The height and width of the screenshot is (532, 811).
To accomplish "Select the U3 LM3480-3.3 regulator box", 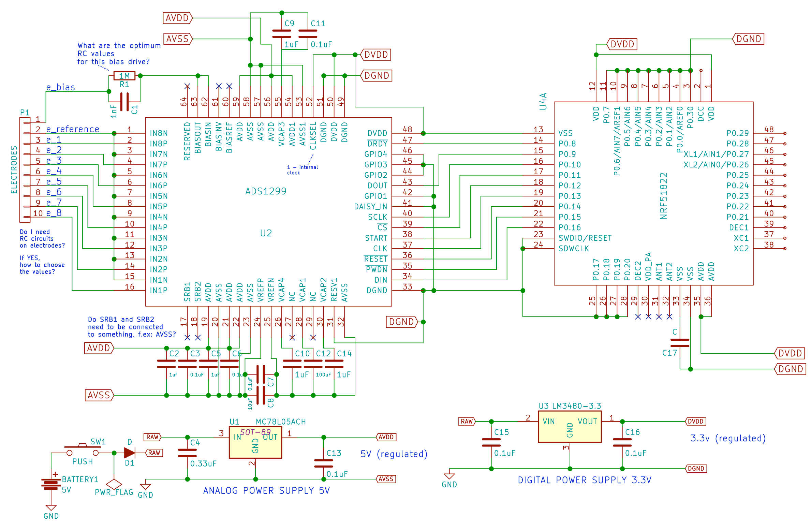I will click(569, 427).
